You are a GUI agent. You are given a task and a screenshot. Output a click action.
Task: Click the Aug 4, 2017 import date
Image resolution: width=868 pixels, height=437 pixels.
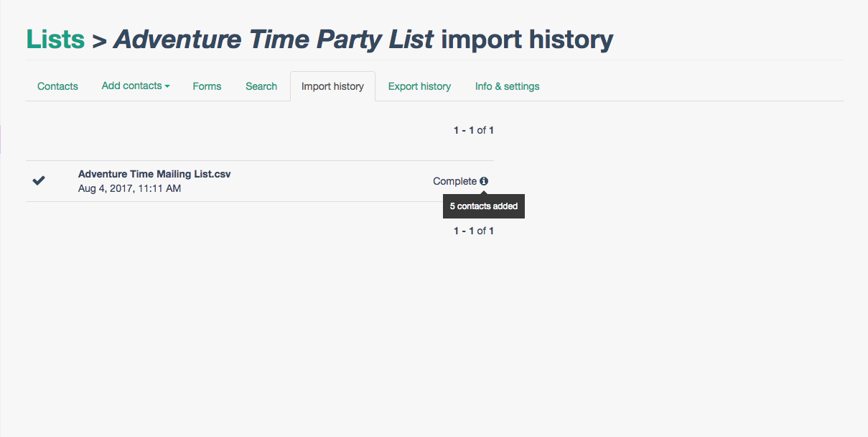[129, 188]
